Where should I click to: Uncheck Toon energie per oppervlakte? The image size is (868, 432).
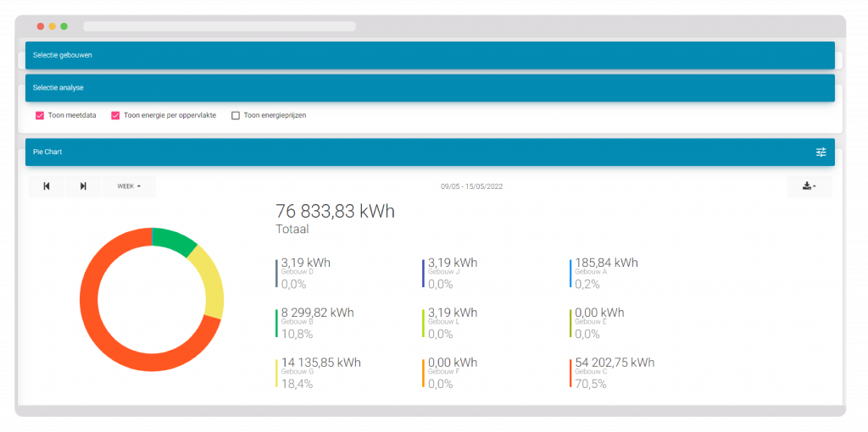tap(115, 115)
